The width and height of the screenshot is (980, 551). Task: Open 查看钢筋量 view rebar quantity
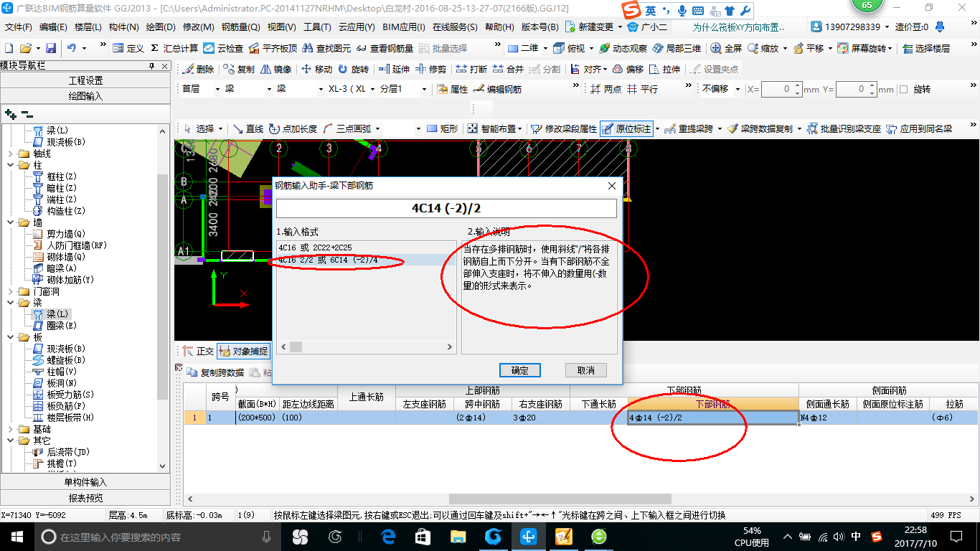pyautogui.click(x=385, y=48)
